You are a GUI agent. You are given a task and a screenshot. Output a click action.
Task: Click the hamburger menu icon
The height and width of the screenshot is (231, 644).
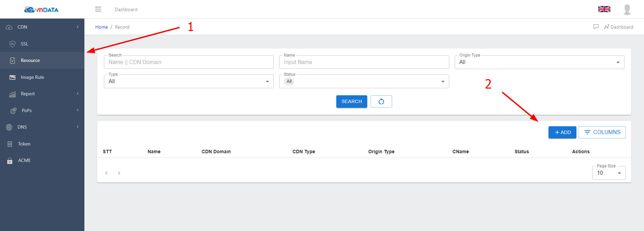[98, 9]
